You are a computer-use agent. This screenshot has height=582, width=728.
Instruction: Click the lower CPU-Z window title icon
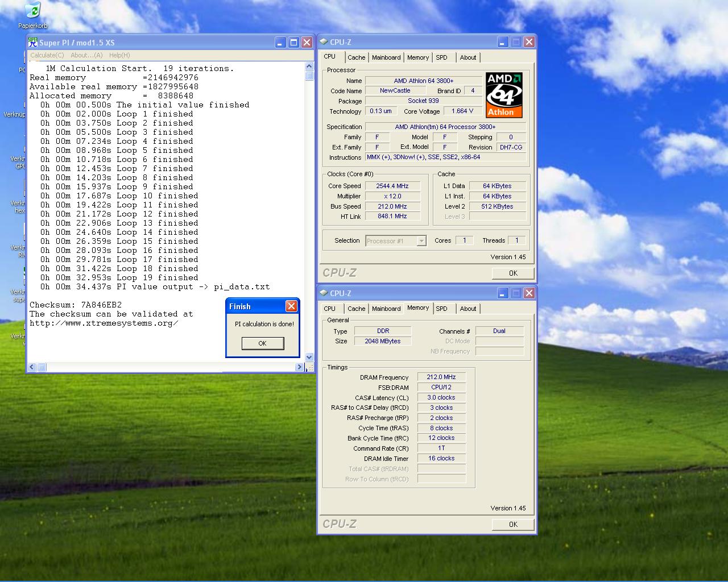[324, 293]
